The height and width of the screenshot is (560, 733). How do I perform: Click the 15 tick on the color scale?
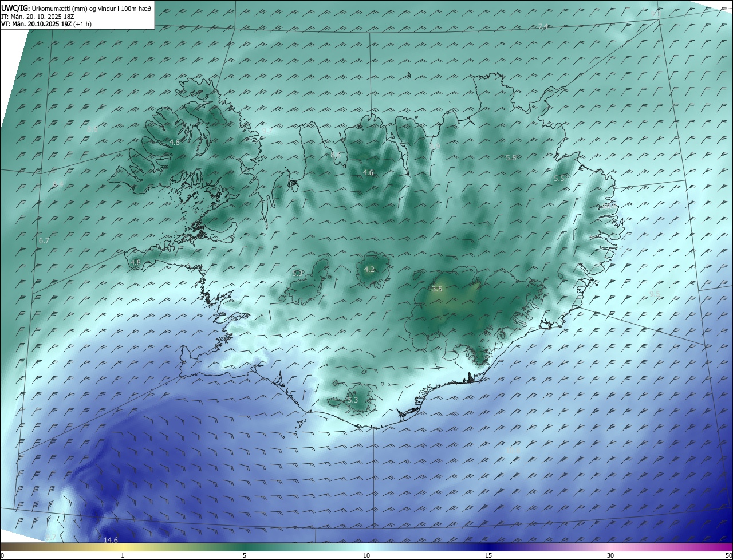pyautogui.click(x=488, y=555)
